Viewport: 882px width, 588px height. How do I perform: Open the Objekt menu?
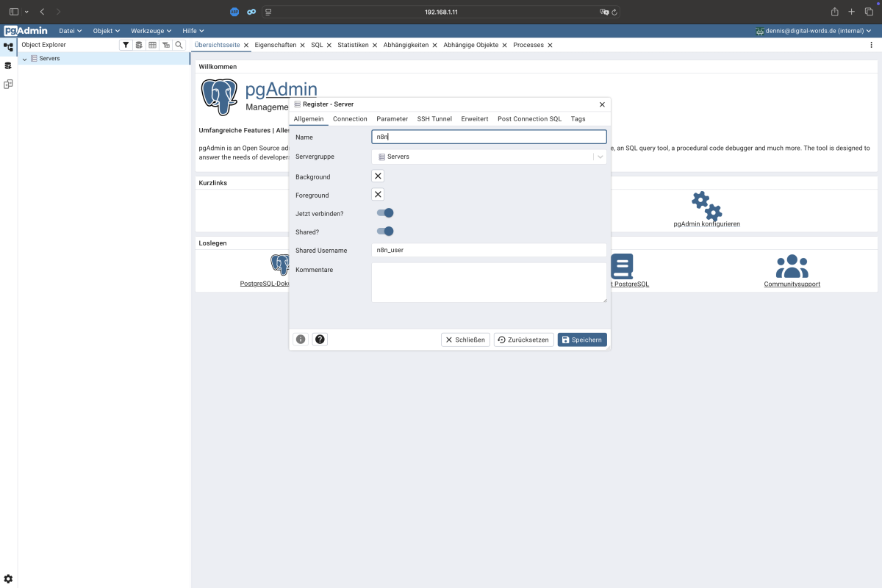coord(107,31)
